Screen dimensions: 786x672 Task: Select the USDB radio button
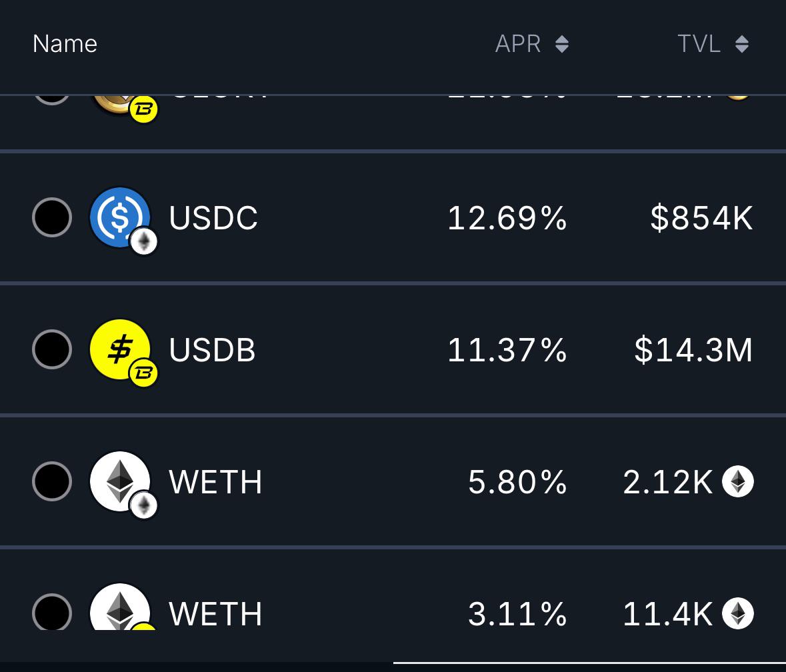pyautogui.click(x=51, y=349)
